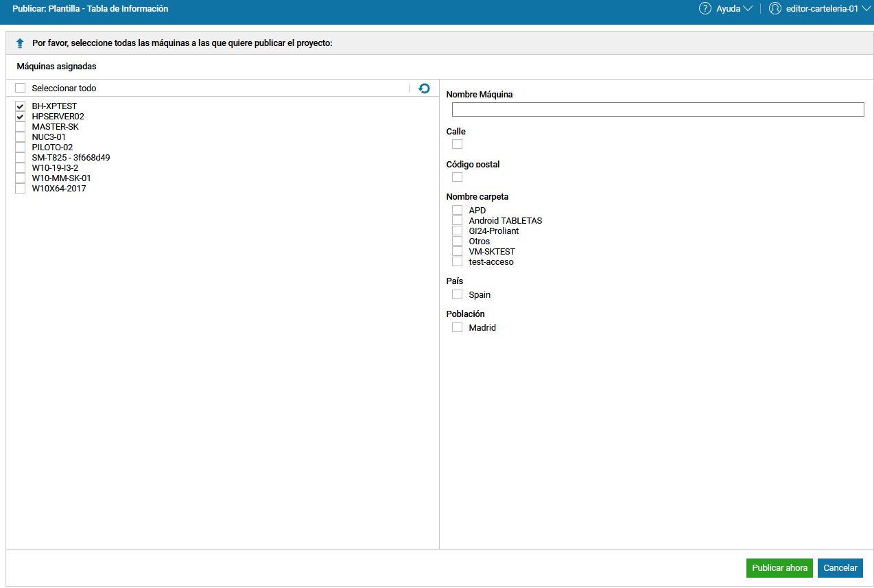874x588 pixels.
Task: Check the Spain country filter
Action: 458,295
